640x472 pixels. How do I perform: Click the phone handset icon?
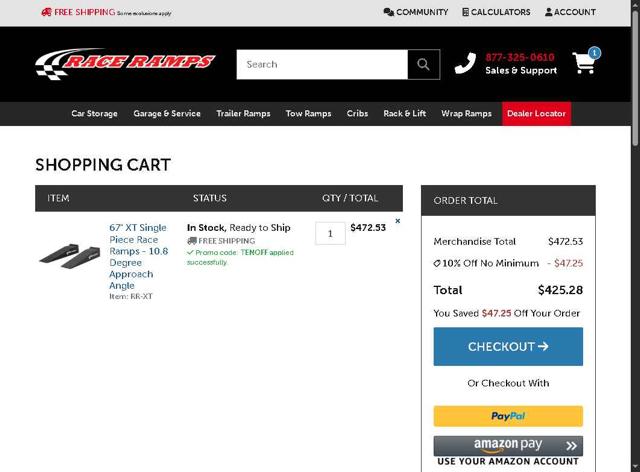click(x=465, y=63)
